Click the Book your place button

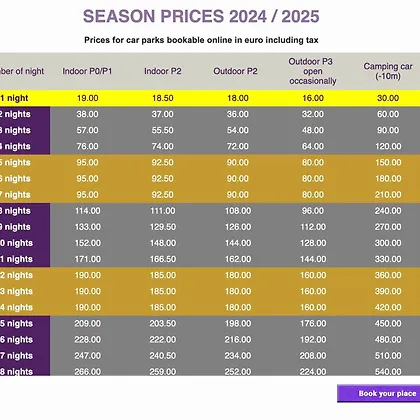point(379,393)
